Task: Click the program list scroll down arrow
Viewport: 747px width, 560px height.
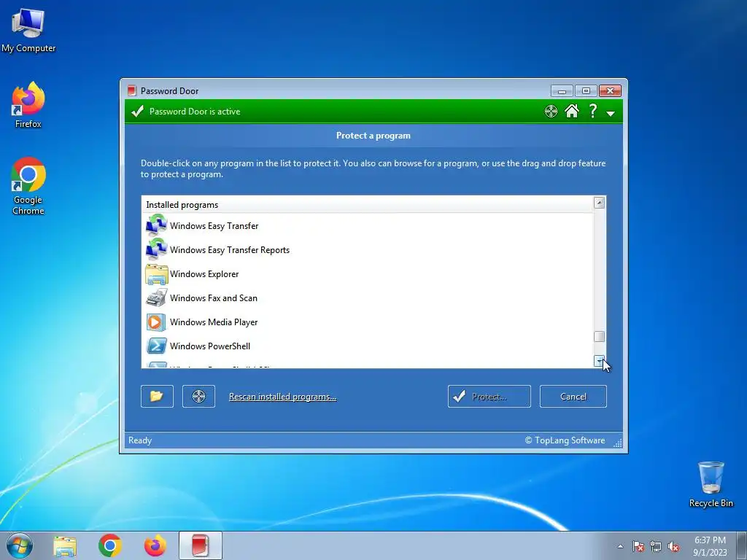Action: (600, 361)
